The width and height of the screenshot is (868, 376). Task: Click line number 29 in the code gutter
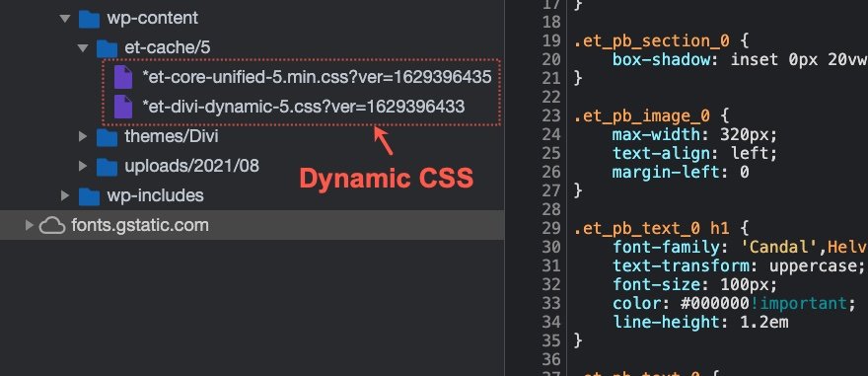(551, 228)
